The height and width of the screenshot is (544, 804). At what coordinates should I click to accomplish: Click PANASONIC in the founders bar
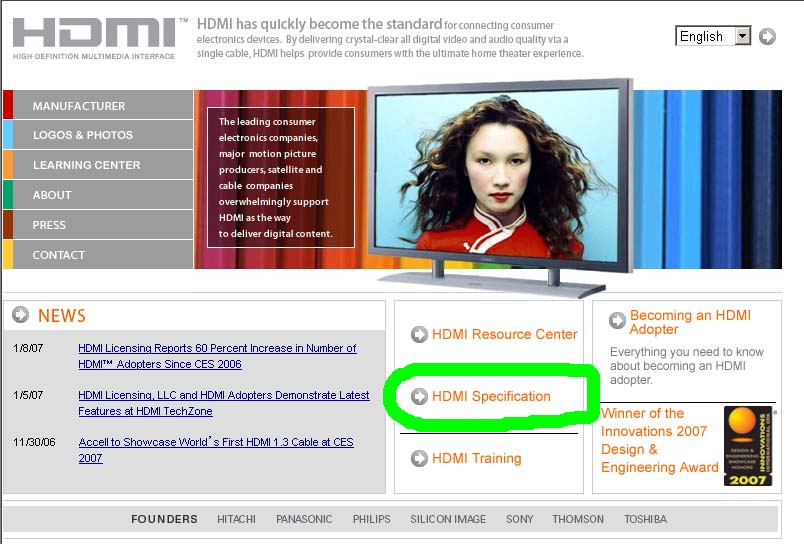coord(304,519)
